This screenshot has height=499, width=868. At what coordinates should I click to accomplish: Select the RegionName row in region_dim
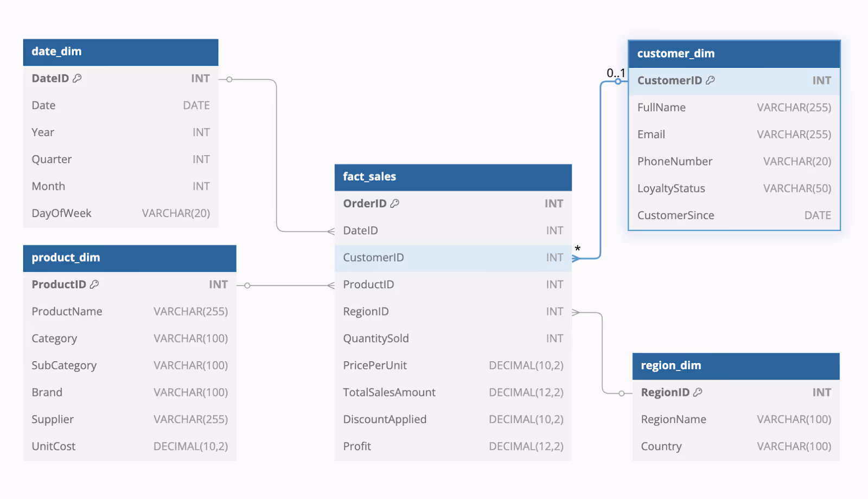[736, 420]
